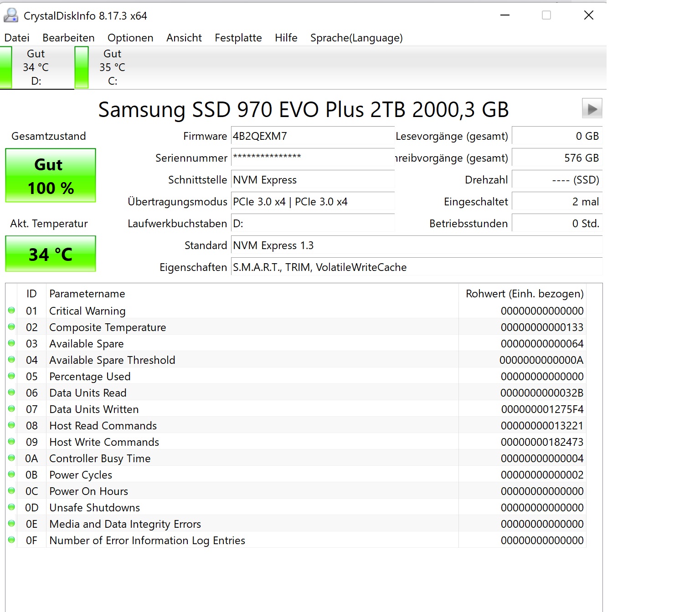This screenshot has width=700, height=612.
Task: Open the Hilfe menu
Action: point(286,38)
